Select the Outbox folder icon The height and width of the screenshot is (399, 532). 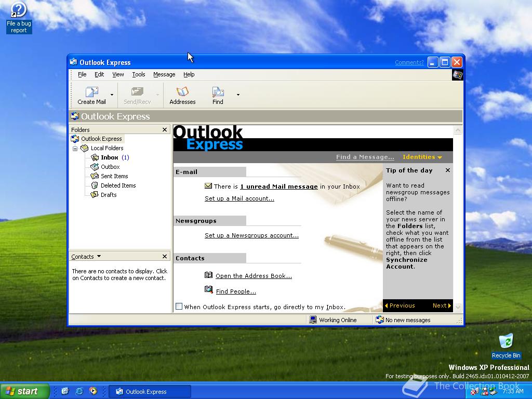tap(95, 167)
